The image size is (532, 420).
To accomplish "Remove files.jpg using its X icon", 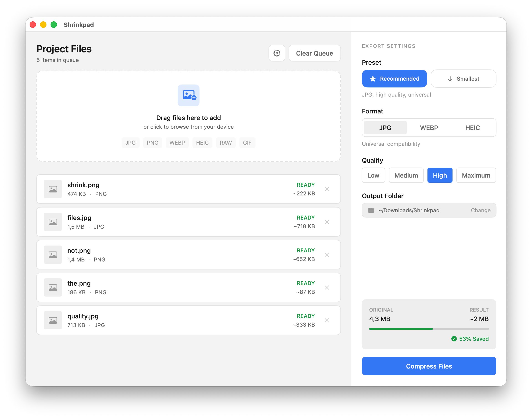I will pos(327,222).
